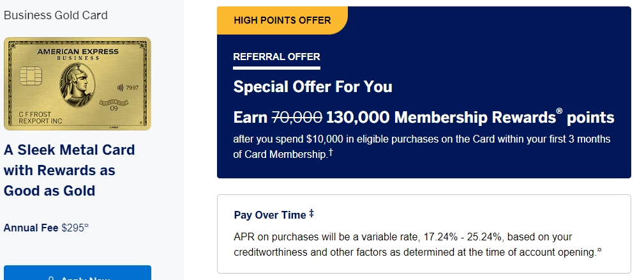
Task: Select the REFERRAL OFFER tab
Action: point(276,57)
